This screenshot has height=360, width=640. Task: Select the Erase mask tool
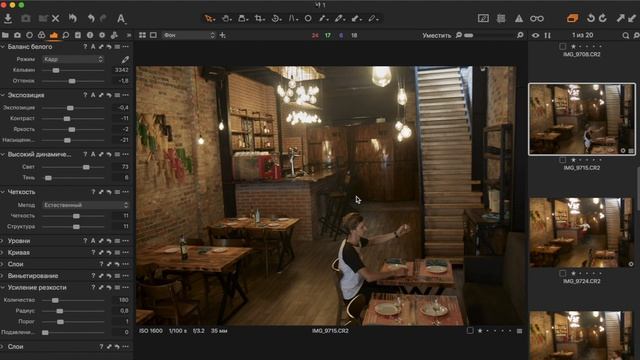[x=372, y=18]
